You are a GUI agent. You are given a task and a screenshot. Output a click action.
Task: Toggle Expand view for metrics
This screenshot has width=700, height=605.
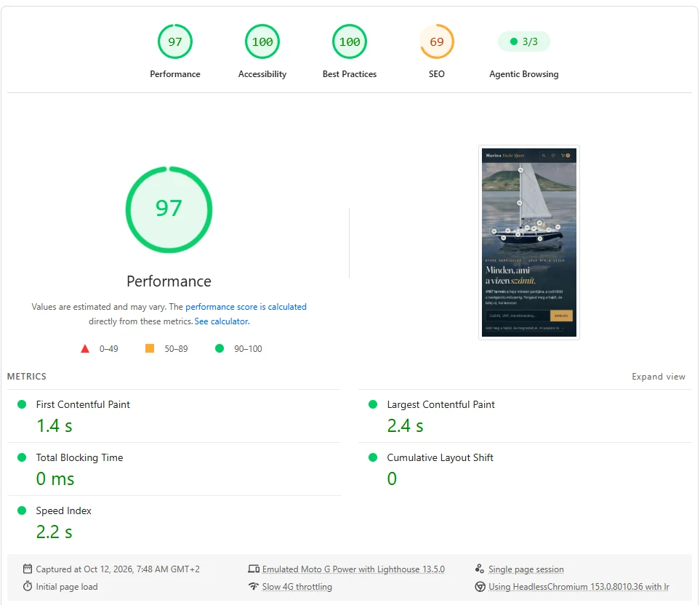coord(659,377)
